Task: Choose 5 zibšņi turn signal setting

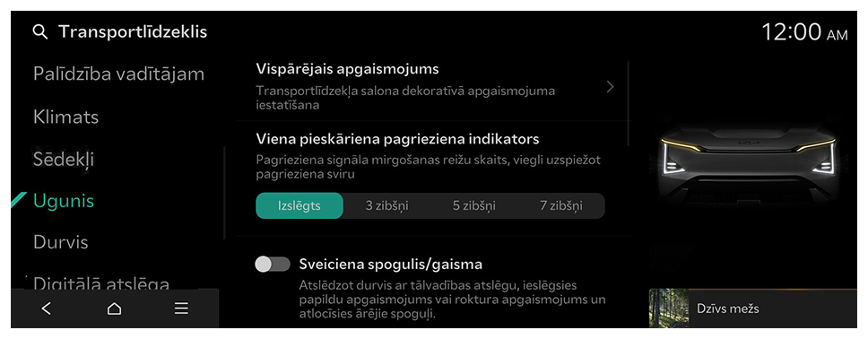Action: [473, 206]
